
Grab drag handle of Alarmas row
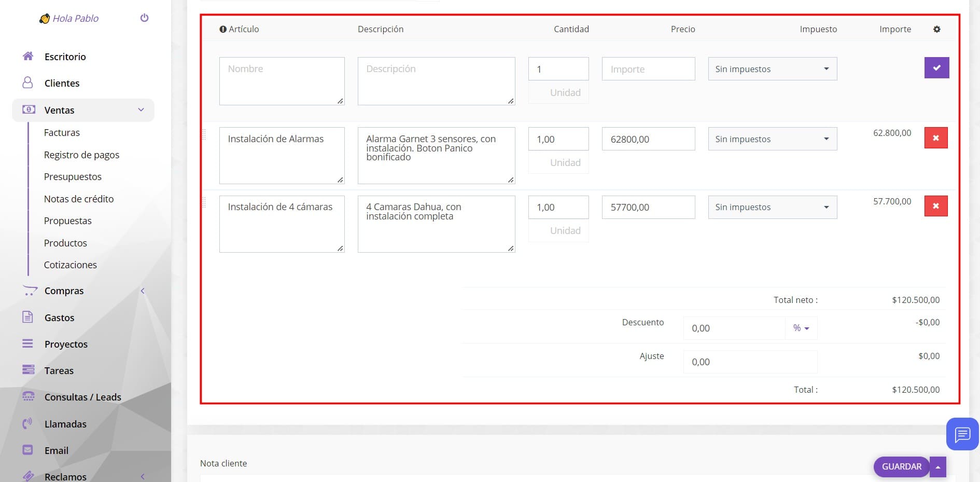click(x=204, y=134)
